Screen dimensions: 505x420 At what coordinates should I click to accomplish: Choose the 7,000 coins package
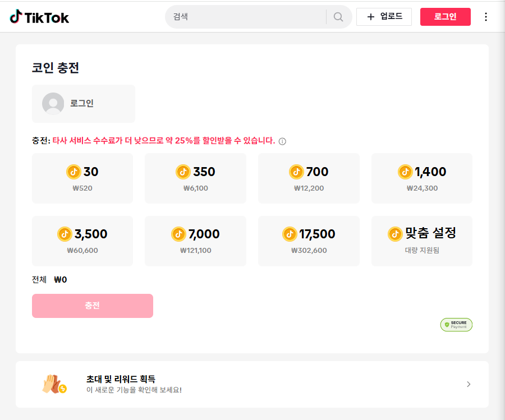click(x=195, y=241)
